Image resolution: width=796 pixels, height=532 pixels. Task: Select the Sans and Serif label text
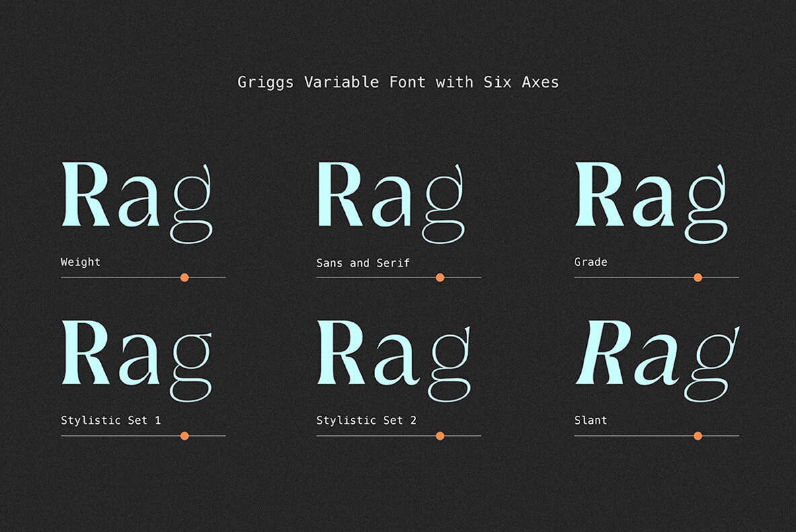(x=363, y=263)
